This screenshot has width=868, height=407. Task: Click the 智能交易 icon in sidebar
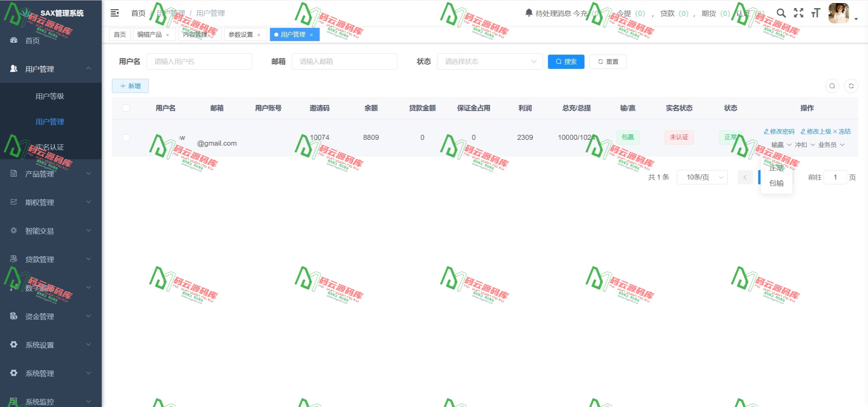14,230
